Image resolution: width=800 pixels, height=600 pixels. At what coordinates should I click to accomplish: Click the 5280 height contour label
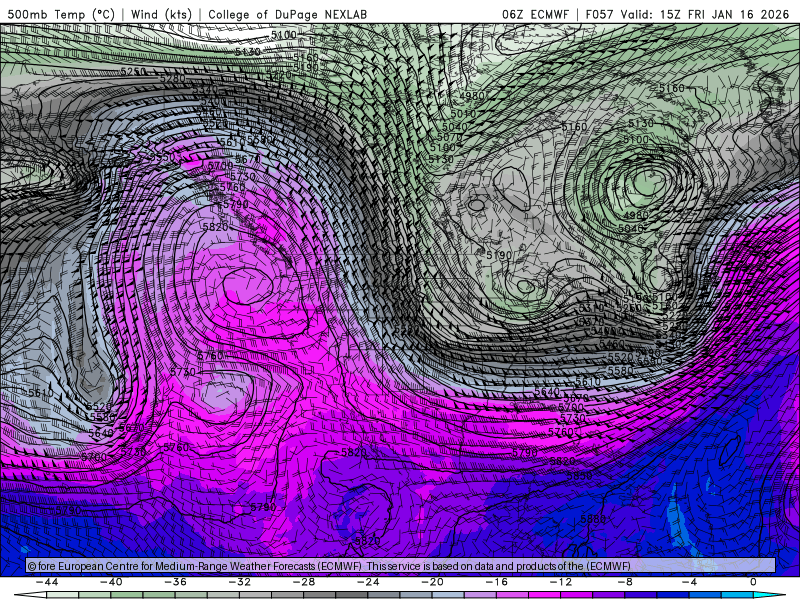[172, 78]
